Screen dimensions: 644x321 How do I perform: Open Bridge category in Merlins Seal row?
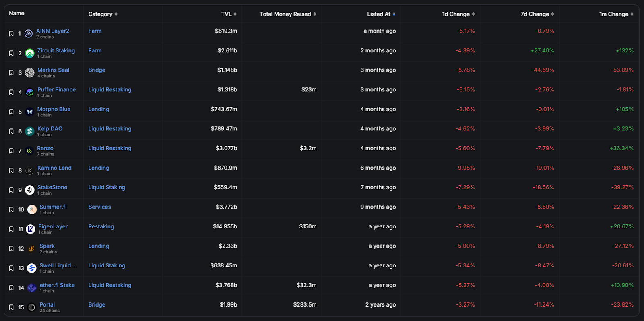[x=97, y=70]
